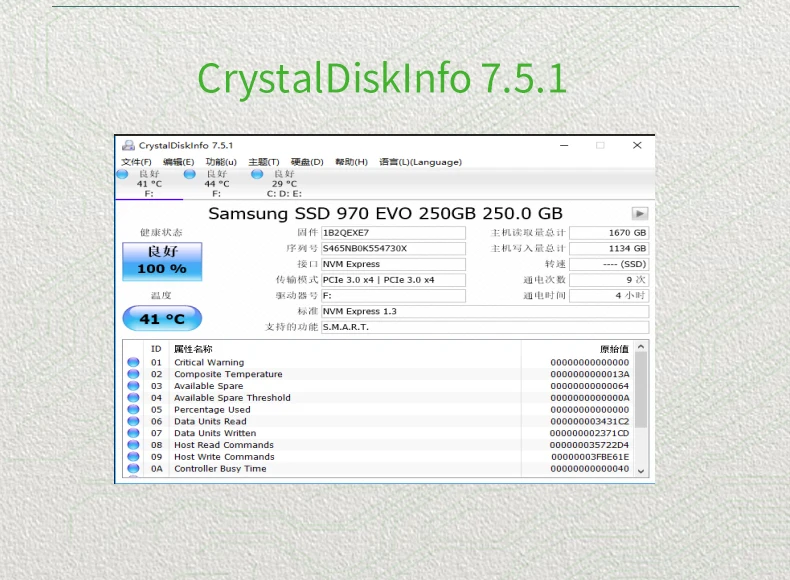Click the features field S.M.A.R.T.

coord(485,327)
